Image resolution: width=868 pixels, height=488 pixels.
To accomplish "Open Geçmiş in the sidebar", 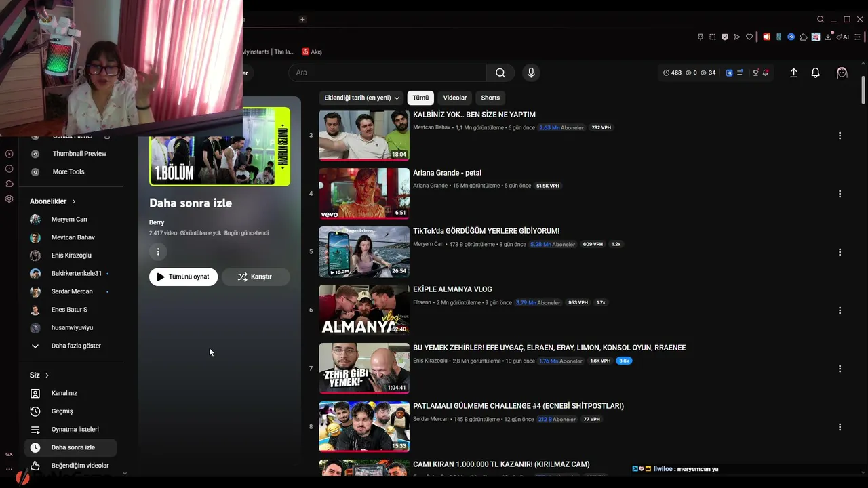I will (71, 411).
